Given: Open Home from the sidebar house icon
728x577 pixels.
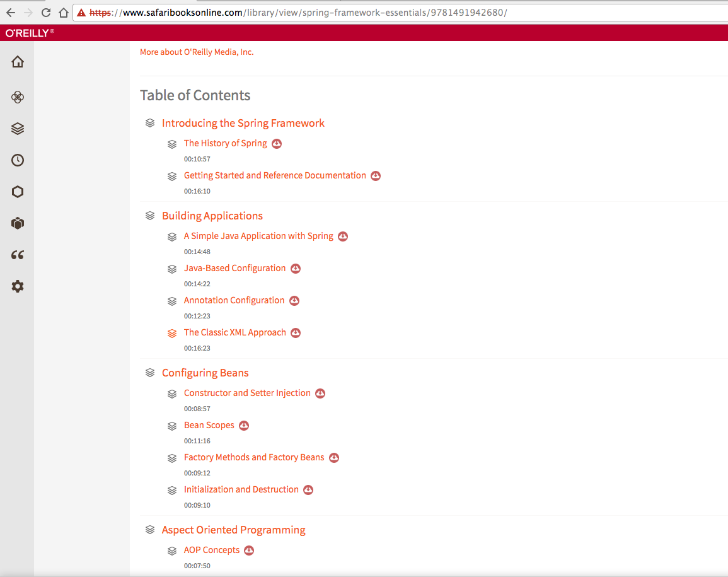Looking at the screenshot, I should coord(18,62).
